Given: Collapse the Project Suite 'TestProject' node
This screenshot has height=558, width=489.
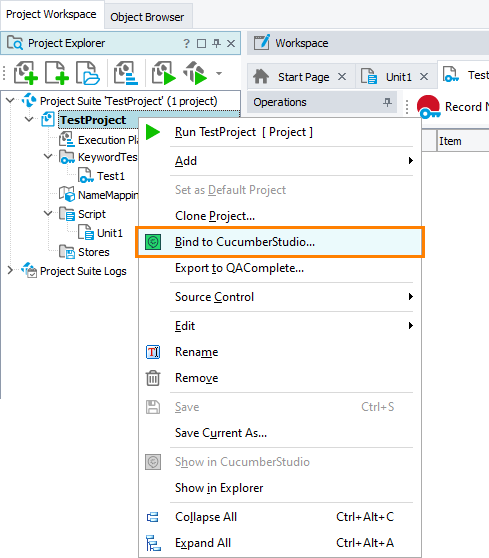Looking at the screenshot, I should (10, 101).
